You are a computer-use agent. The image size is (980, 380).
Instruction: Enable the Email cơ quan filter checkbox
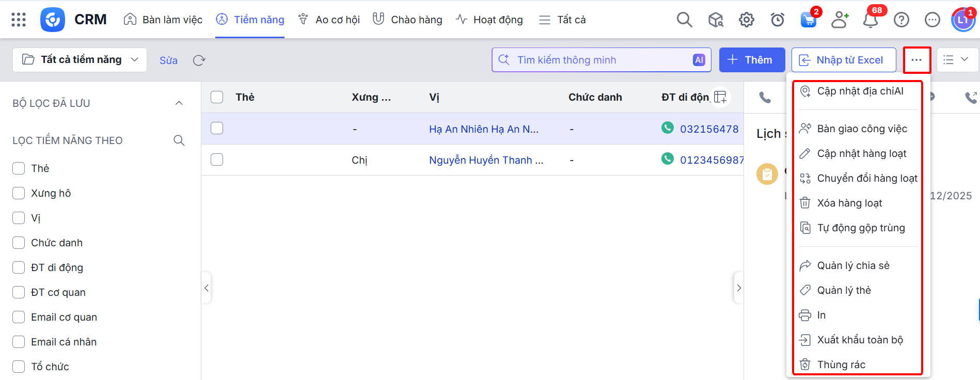[19, 317]
